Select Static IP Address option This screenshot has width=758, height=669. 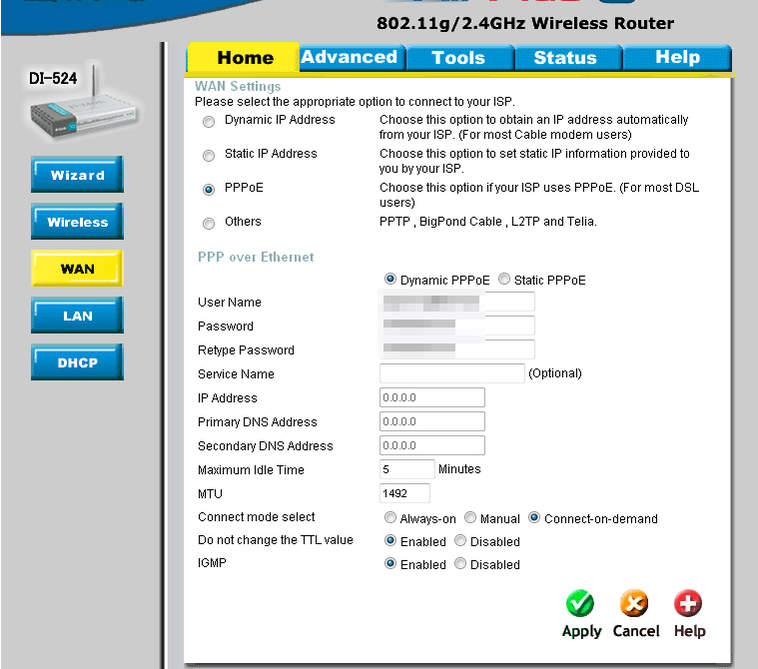[x=209, y=156]
